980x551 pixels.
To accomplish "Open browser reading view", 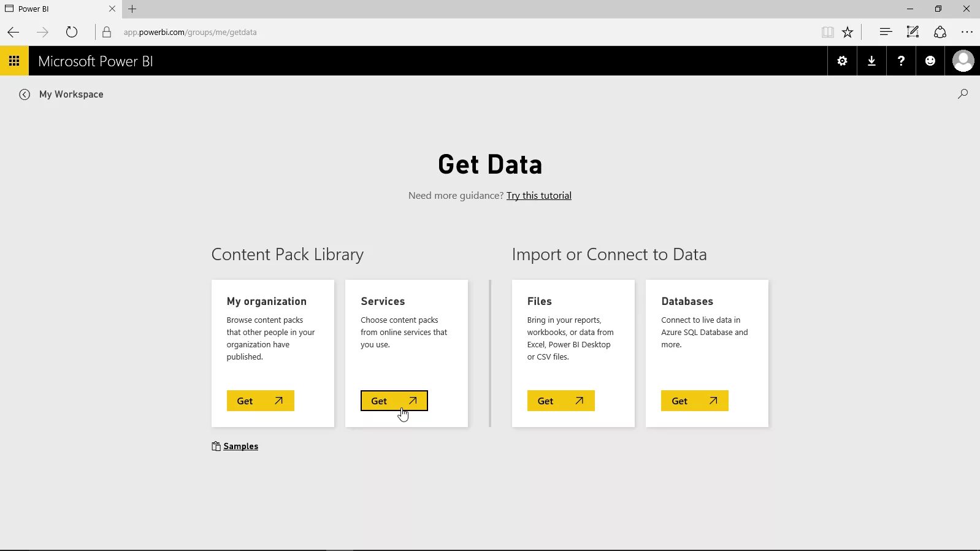I will [x=827, y=32].
